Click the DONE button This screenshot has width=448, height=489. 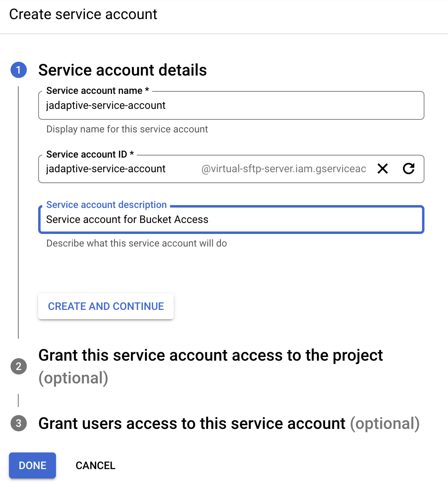[32, 465]
